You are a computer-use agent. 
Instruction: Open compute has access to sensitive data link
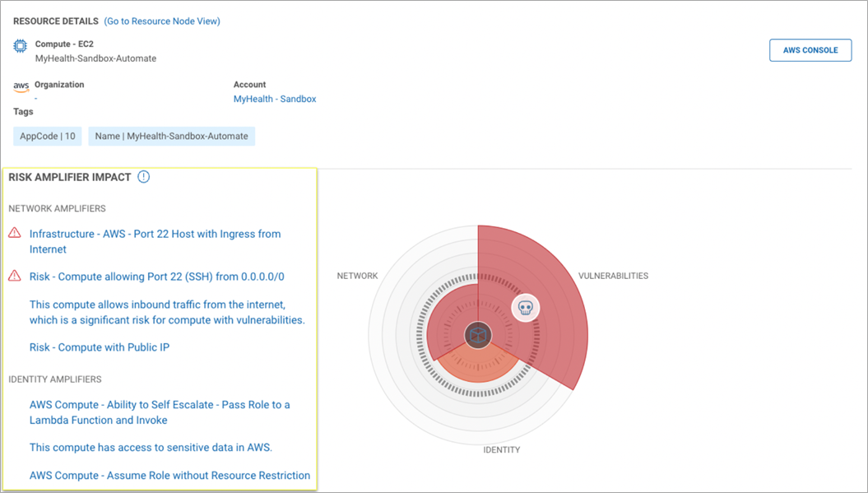(151, 447)
